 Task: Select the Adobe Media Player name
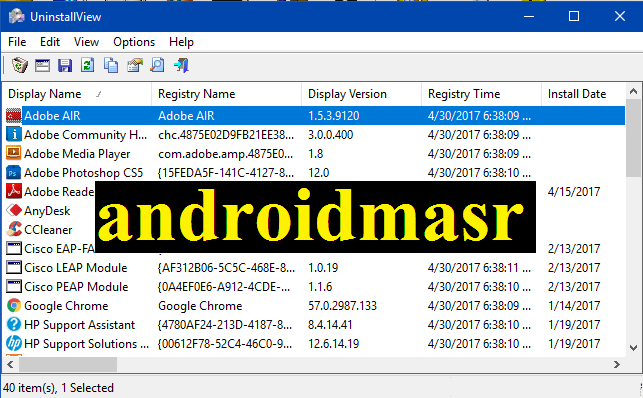point(77,154)
